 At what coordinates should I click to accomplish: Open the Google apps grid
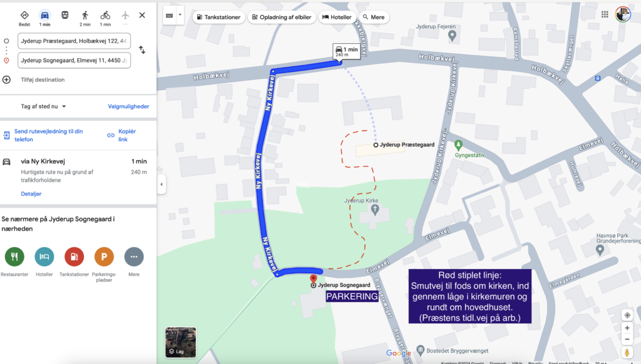(x=605, y=15)
